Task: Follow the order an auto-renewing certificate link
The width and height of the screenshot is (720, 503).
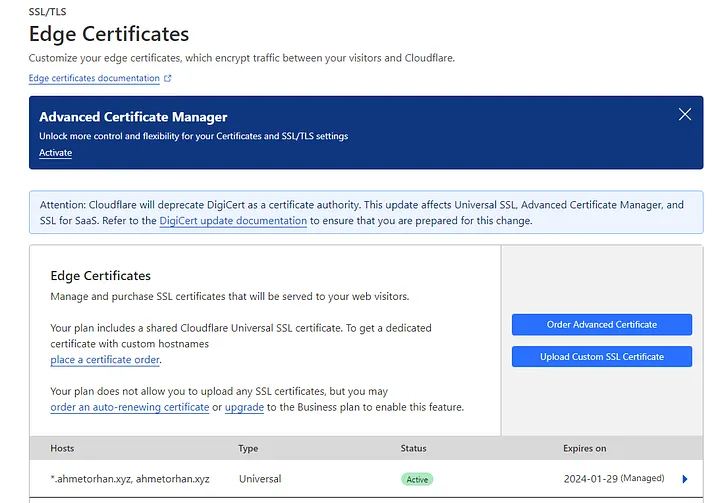Action: [x=130, y=407]
